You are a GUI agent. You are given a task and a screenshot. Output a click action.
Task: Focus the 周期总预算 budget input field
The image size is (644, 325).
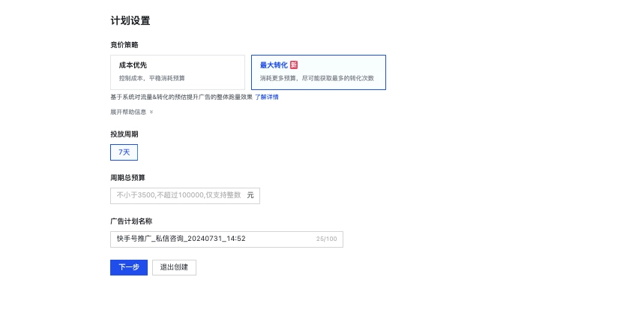click(178, 195)
